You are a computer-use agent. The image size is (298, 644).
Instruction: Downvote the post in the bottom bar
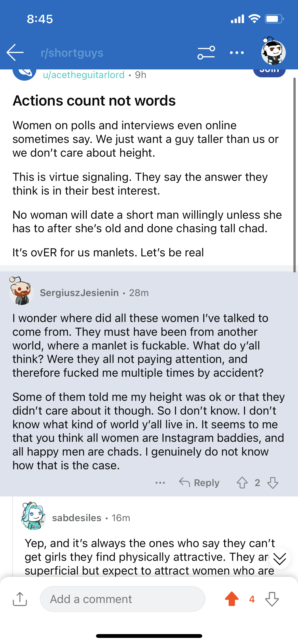coord(272,599)
